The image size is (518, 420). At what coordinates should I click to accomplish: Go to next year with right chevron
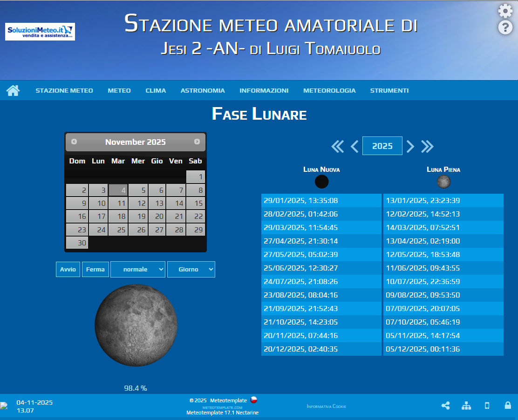[410, 147]
